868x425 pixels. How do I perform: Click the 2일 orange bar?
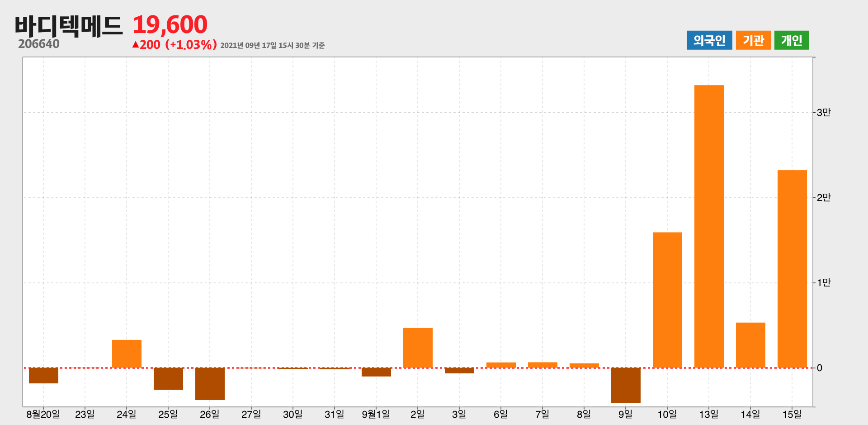pos(418,348)
